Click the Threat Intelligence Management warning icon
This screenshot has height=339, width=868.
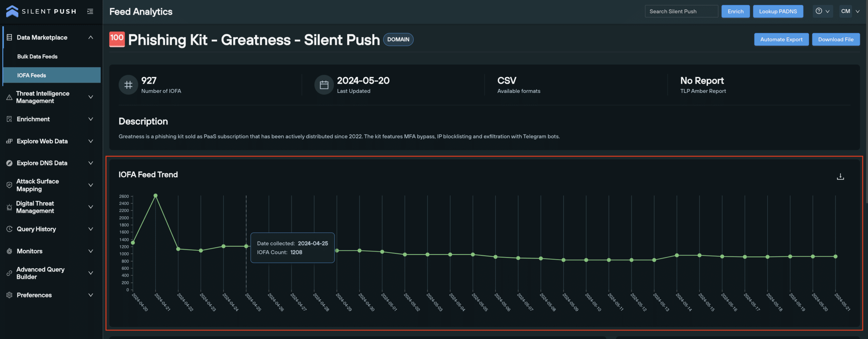9,97
